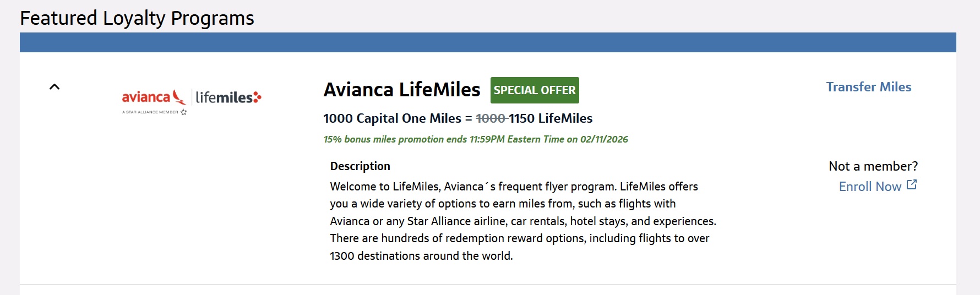Click the 15% bonus miles promotion notice

tap(476, 139)
